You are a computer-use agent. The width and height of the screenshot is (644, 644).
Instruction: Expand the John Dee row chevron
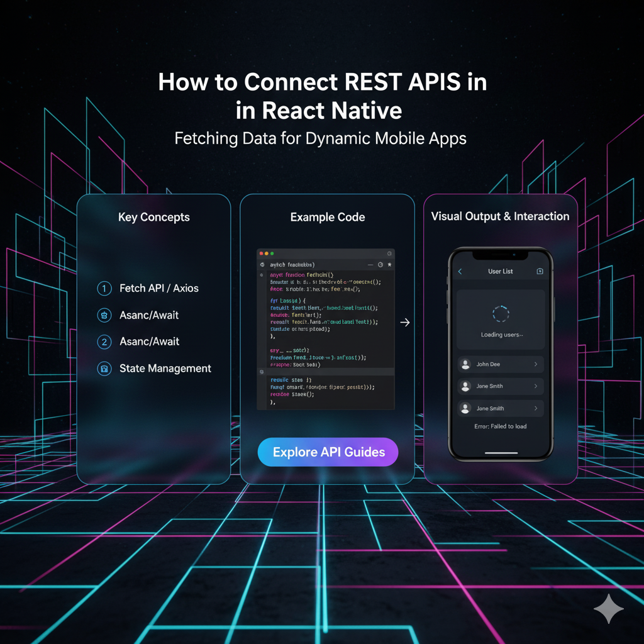536,364
